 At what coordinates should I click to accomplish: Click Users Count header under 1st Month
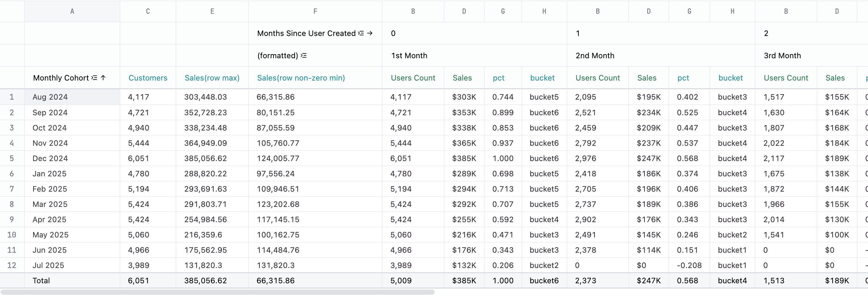413,78
